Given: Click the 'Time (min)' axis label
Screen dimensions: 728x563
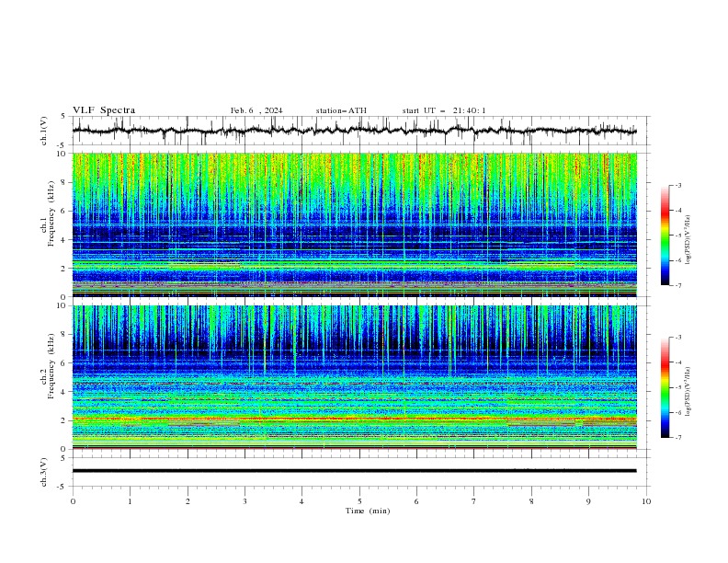Looking at the screenshot, I should point(368,511).
